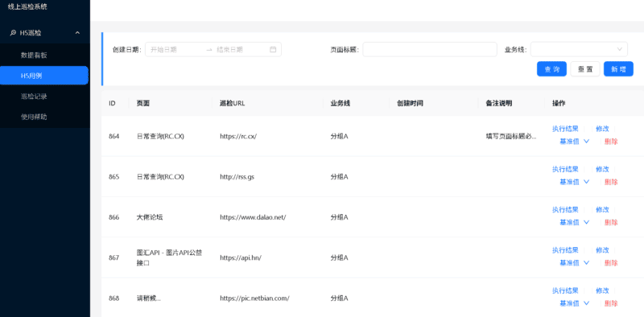The height and width of the screenshot is (317, 644).
Task: Click the 新增 add button
Action: [618, 69]
